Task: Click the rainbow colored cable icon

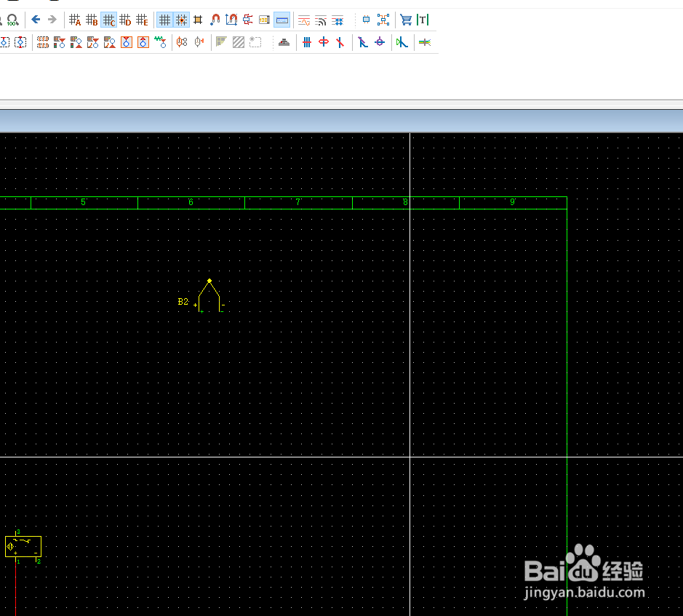Action: (425, 42)
